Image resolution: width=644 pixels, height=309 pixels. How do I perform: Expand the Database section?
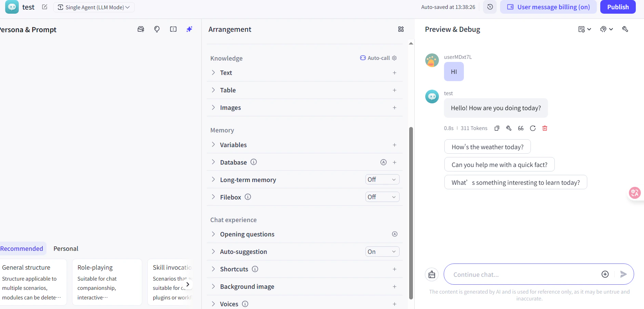[x=213, y=162]
